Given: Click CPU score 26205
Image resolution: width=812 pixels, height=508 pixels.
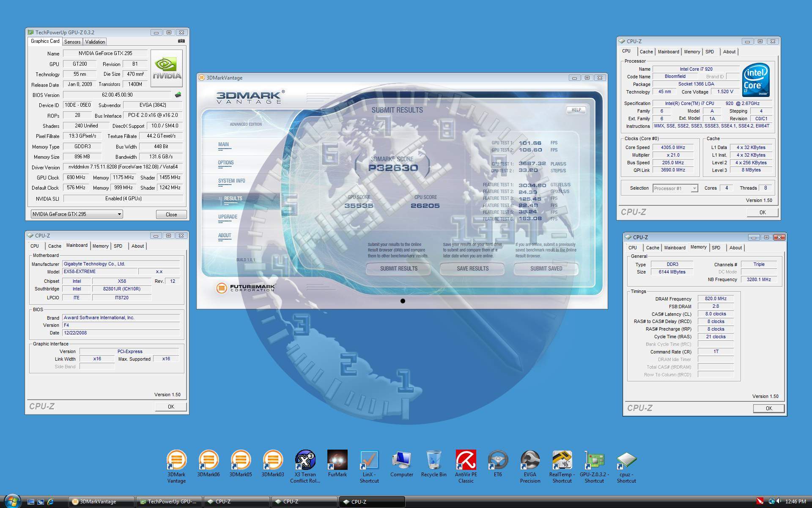Looking at the screenshot, I should tap(425, 206).
